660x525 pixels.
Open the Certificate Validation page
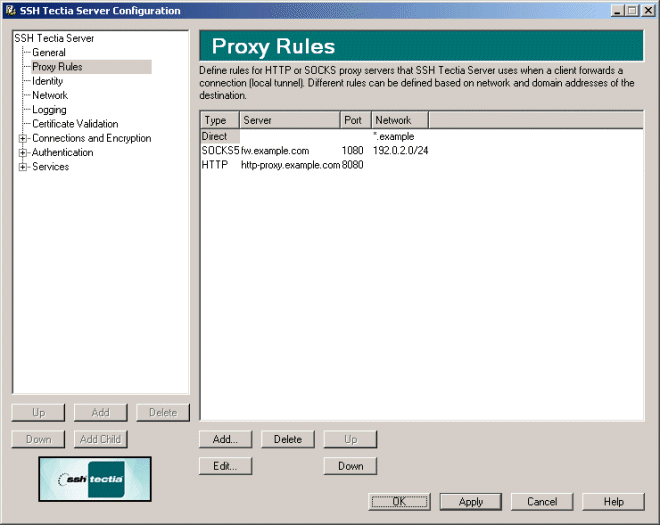pyautogui.click(x=75, y=124)
